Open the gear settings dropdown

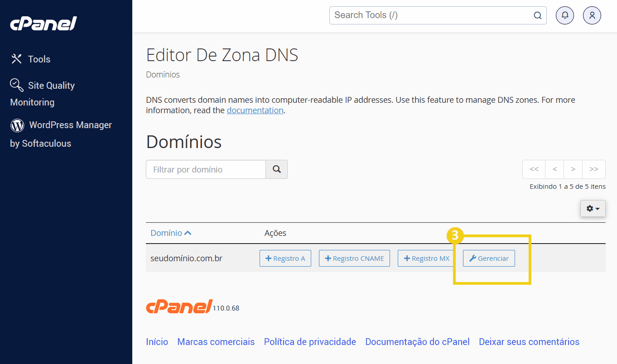[593, 208]
